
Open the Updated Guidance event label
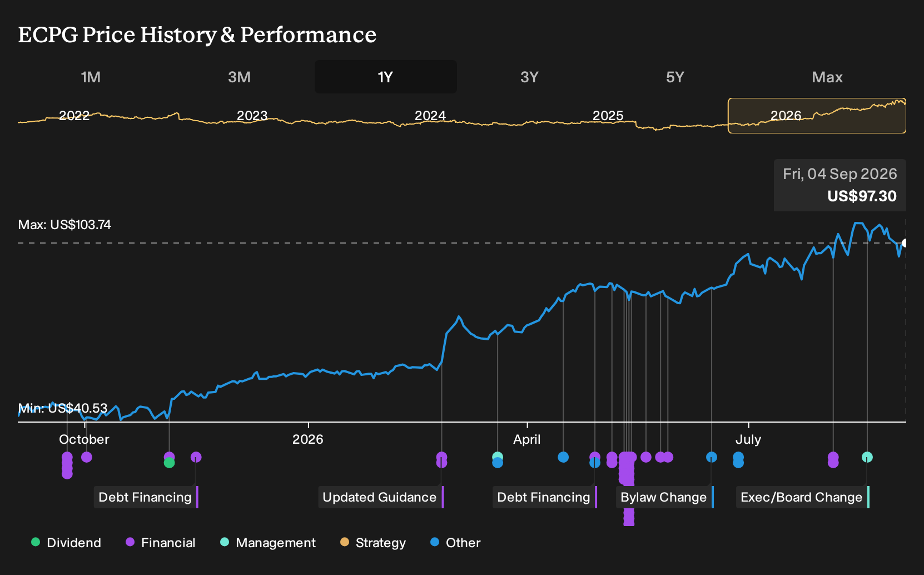381,497
